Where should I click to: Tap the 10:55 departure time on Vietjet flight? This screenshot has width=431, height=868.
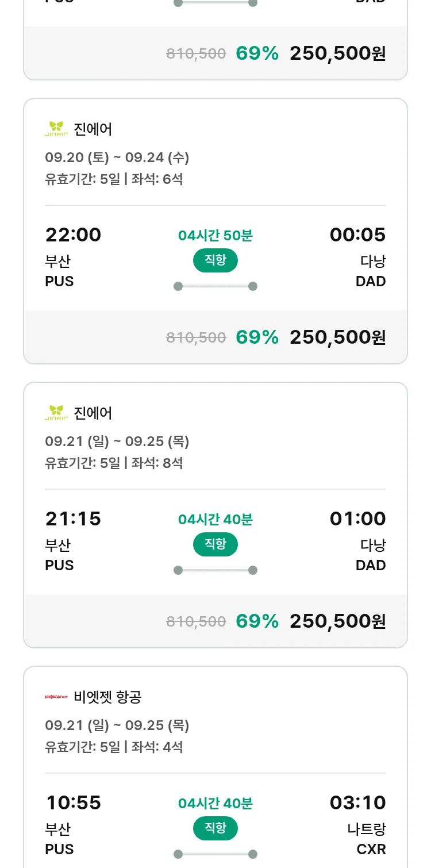click(73, 802)
